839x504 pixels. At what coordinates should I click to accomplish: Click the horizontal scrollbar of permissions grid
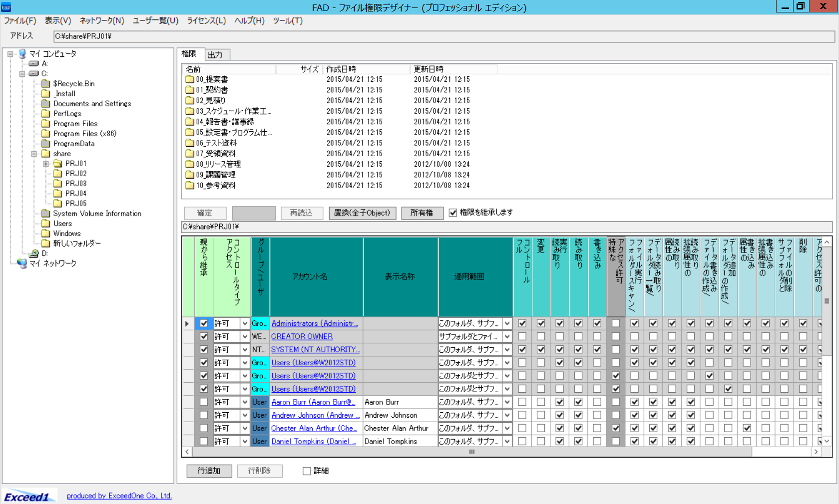(x=472, y=452)
